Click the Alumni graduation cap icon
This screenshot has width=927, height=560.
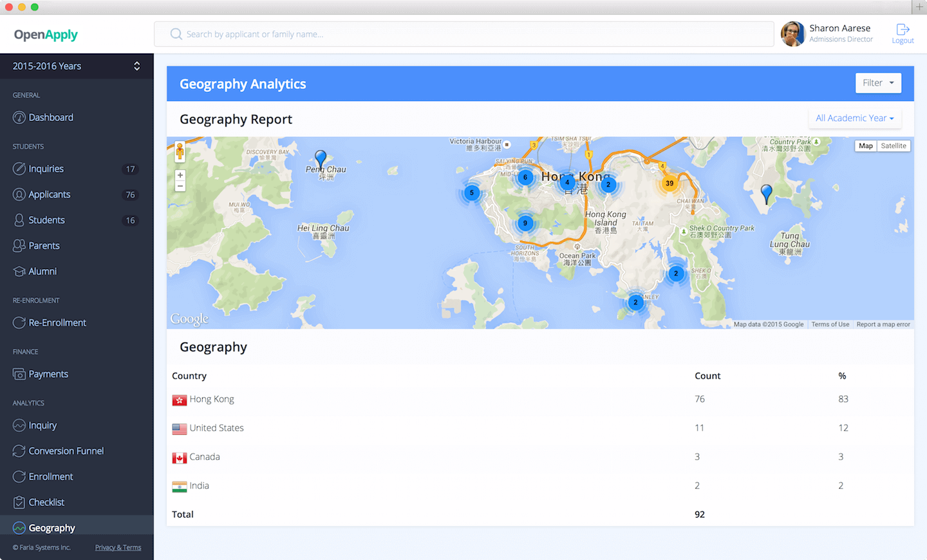[x=19, y=272]
